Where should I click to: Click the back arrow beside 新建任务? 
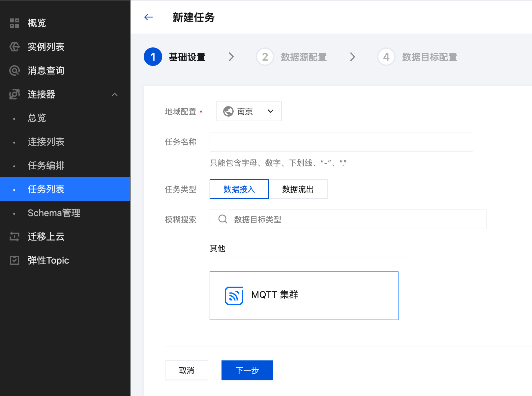[x=149, y=17]
